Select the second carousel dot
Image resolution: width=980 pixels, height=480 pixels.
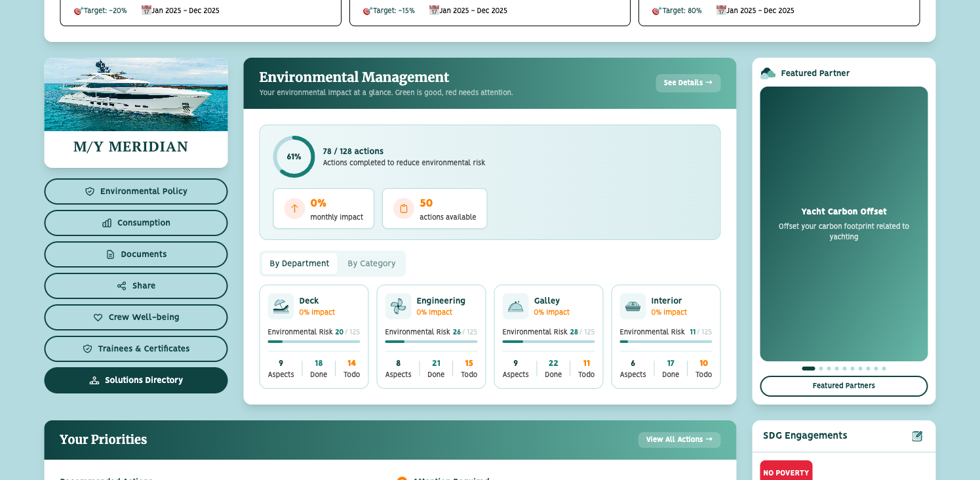(x=821, y=369)
